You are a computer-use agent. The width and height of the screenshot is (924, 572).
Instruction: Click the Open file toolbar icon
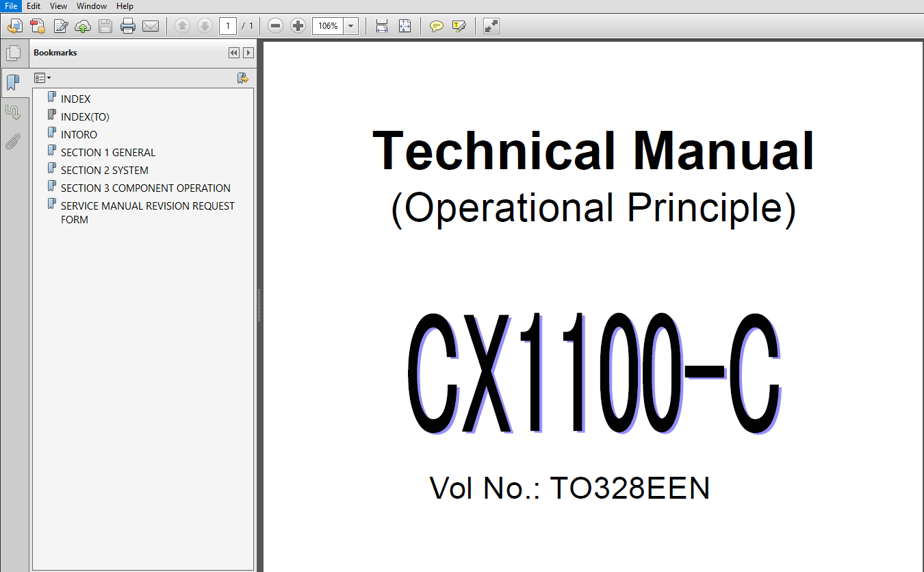14,26
